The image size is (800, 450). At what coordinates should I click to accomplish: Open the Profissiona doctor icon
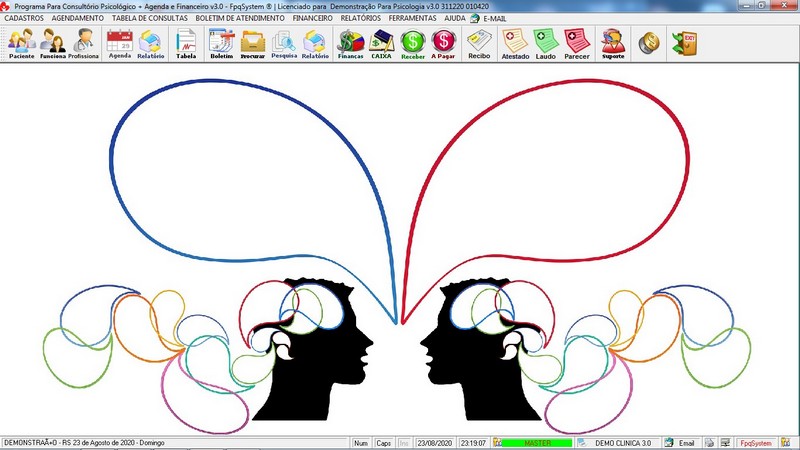point(83,44)
